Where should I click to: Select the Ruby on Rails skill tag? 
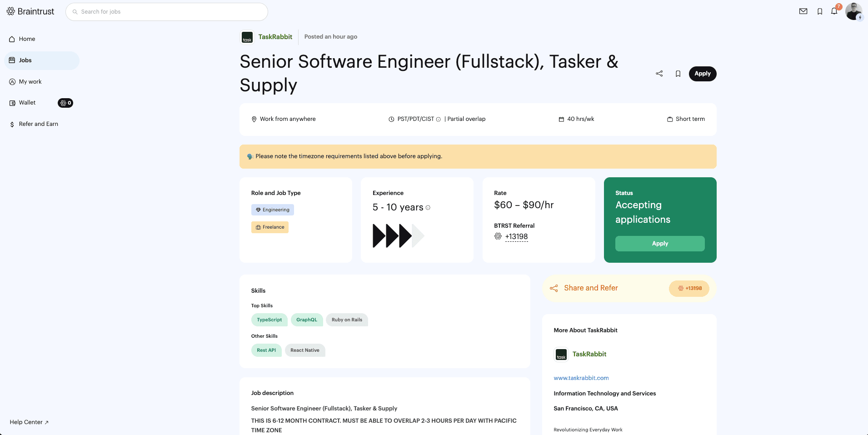(347, 320)
